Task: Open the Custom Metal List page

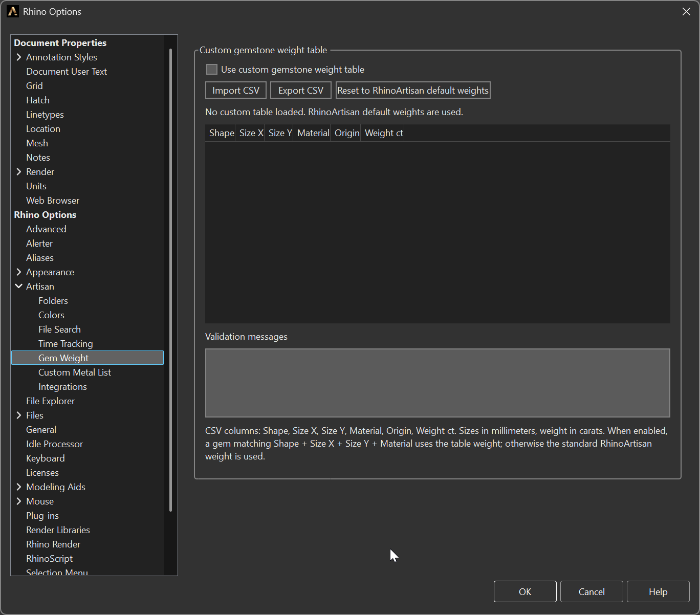Action: point(75,372)
